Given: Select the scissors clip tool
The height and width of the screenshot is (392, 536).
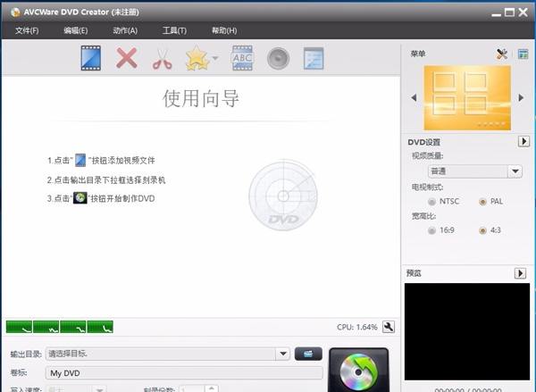Looking at the screenshot, I should pyautogui.click(x=162, y=58).
